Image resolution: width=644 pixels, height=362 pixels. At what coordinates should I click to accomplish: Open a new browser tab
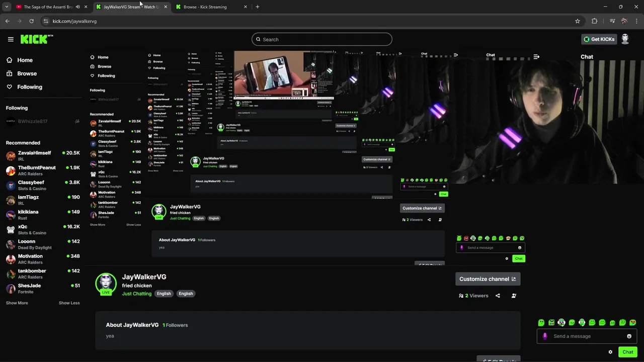point(258,7)
